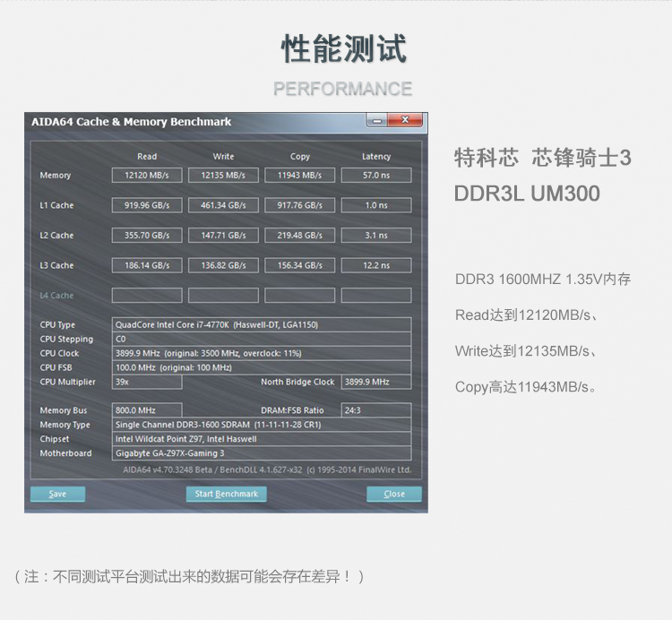Click the Close button at bottom
The height and width of the screenshot is (620, 672).
394,494
